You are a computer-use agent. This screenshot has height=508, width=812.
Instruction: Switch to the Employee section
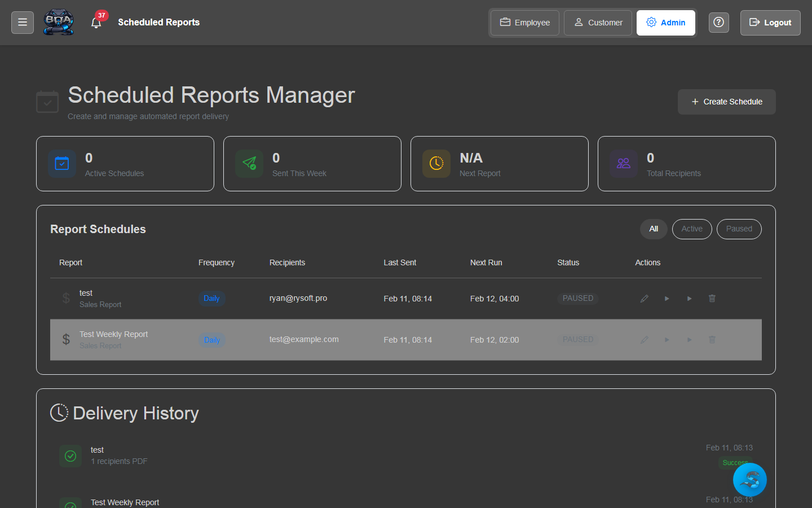[524, 23]
